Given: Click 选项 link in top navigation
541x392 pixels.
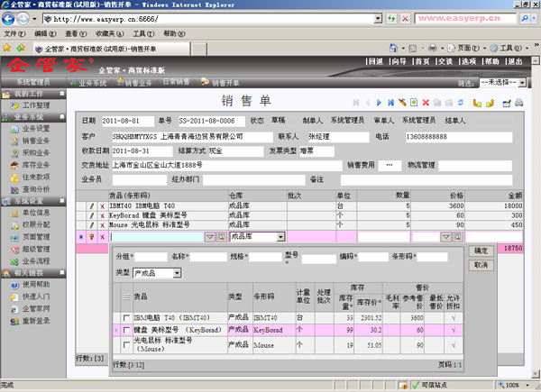Looking at the screenshot, I should 469,61.
